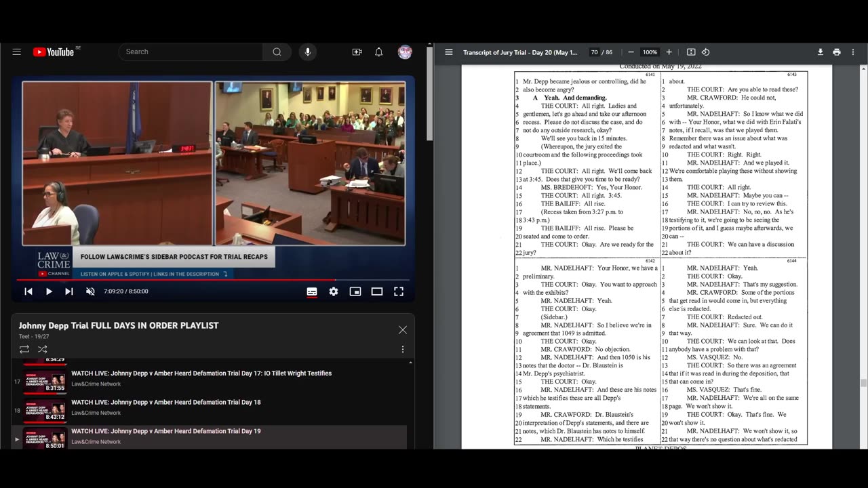Open the notifications bell
This screenshot has height=488, width=868.
(379, 52)
